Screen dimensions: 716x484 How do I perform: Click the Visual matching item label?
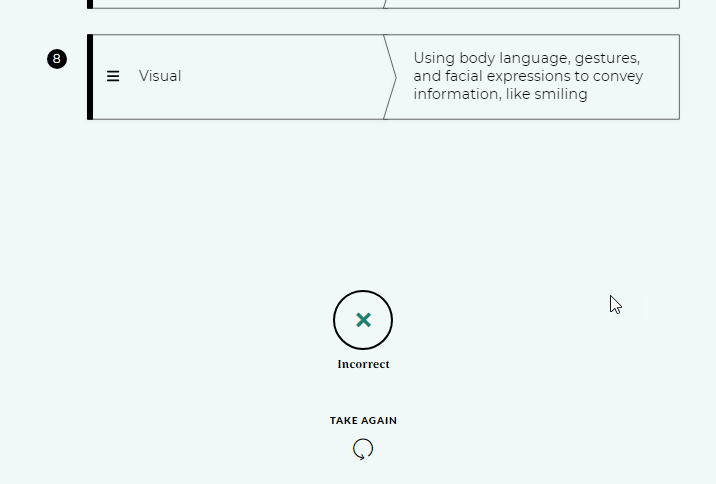(x=160, y=76)
